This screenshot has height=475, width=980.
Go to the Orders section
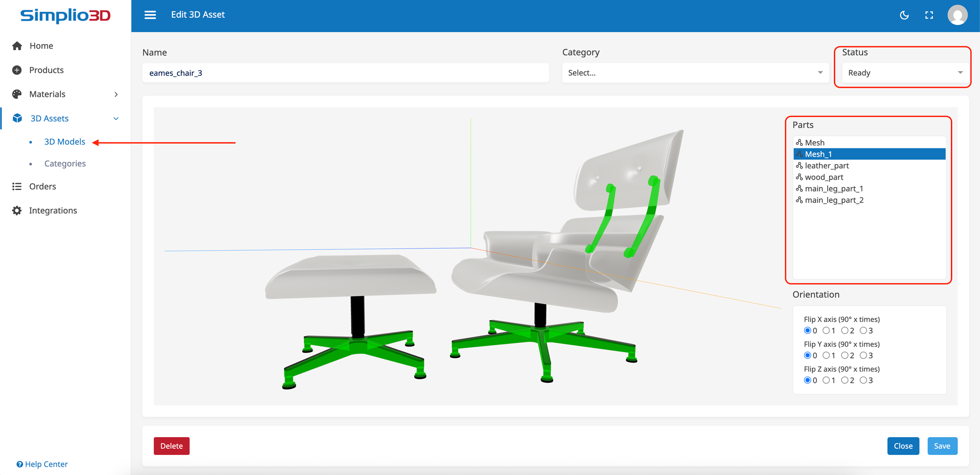(x=43, y=187)
